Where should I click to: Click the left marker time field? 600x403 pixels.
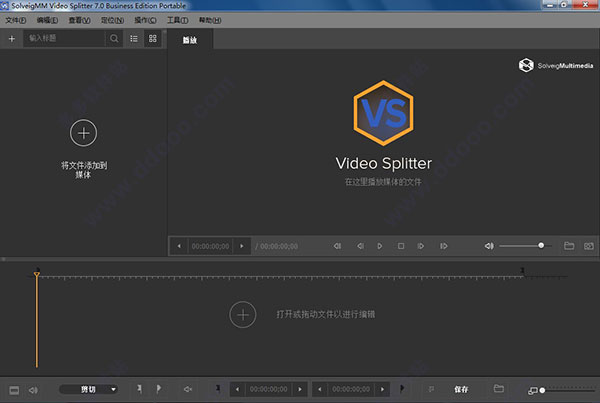click(269, 389)
